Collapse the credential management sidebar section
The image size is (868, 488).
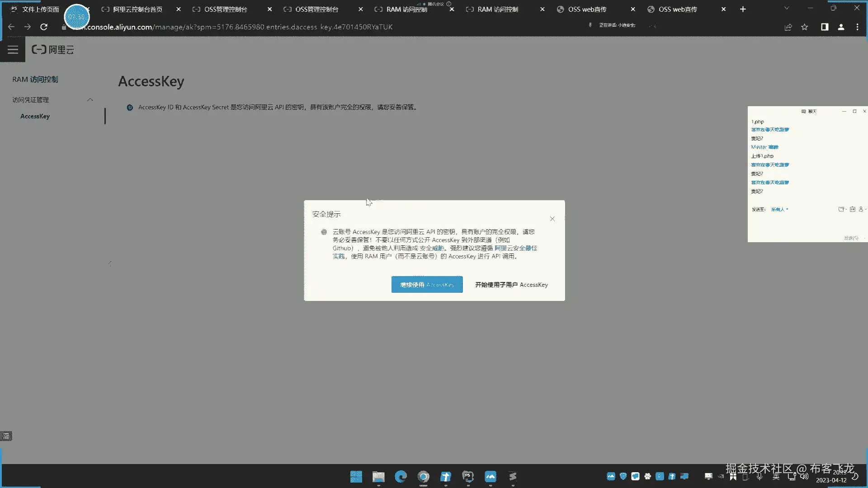pos(90,100)
